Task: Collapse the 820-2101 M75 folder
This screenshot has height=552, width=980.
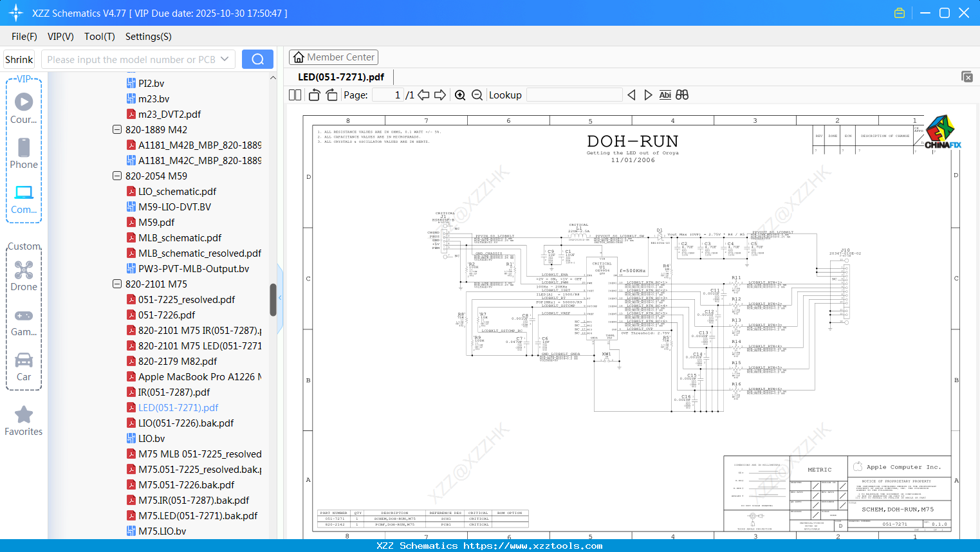Action: [x=117, y=284]
